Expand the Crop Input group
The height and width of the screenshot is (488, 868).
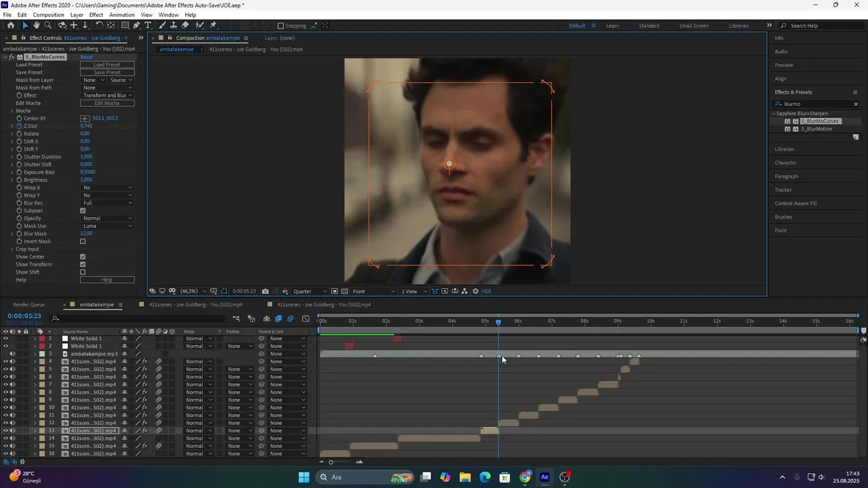(x=12, y=249)
